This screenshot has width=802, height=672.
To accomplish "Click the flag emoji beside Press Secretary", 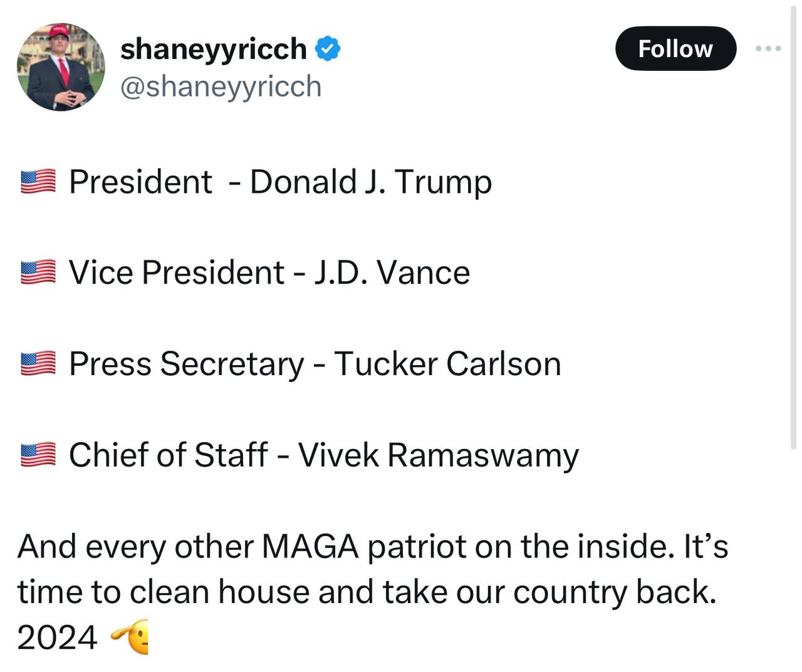I will click(38, 364).
